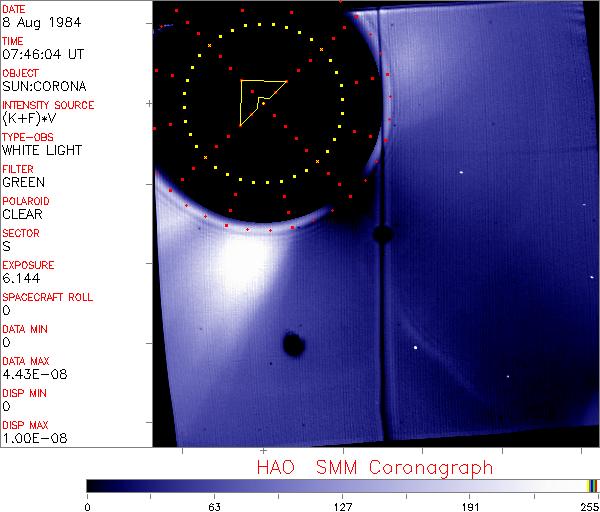Select the small white star right of the occulting disk
Image resolution: width=600 pixels, height=512 pixels.
click(461, 173)
